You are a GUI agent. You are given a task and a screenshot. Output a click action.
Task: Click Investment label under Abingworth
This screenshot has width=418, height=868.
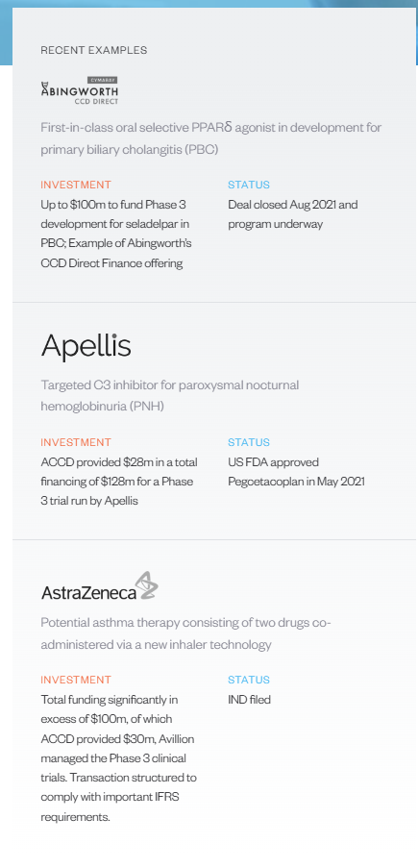tap(76, 185)
